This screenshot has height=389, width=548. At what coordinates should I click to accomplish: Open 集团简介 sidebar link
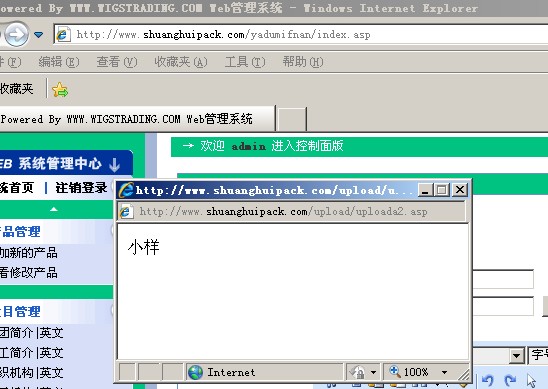click(16, 333)
